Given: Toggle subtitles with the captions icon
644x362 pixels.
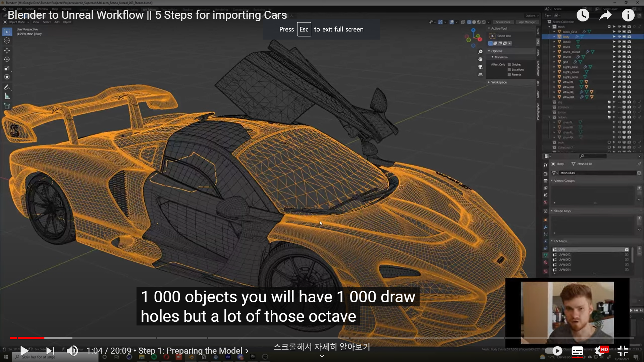Looking at the screenshot, I should point(577,351).
